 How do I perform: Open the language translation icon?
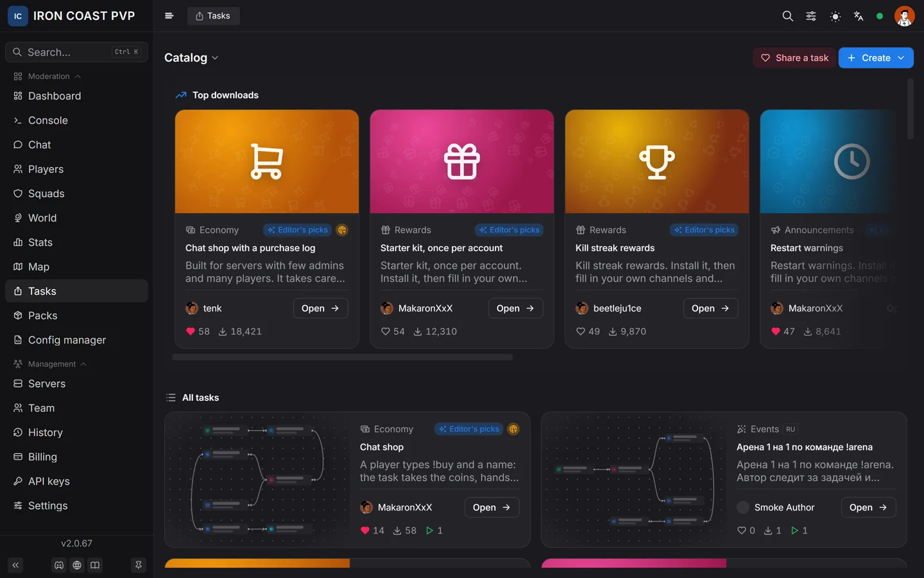(x=859, y=16)
